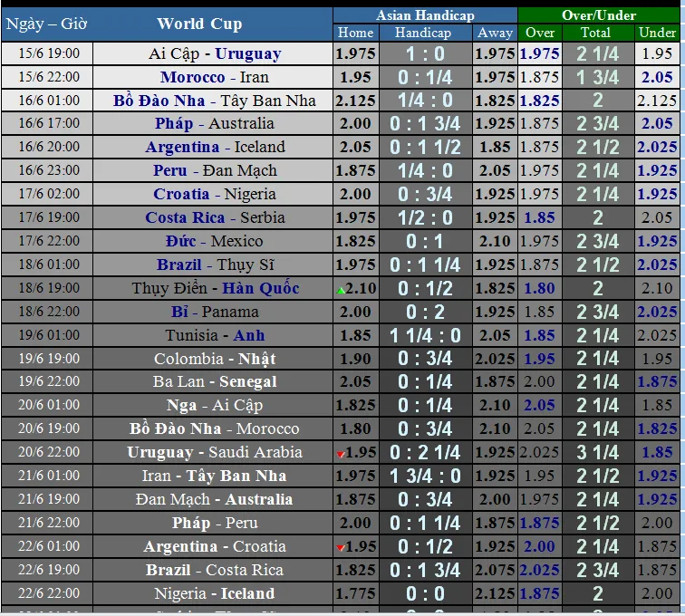Click Under odds 1.825 in Bồ Đào Nha - Morocco row
The height and width of the screenshot is (616, 685).
click(x=657, y=429)
